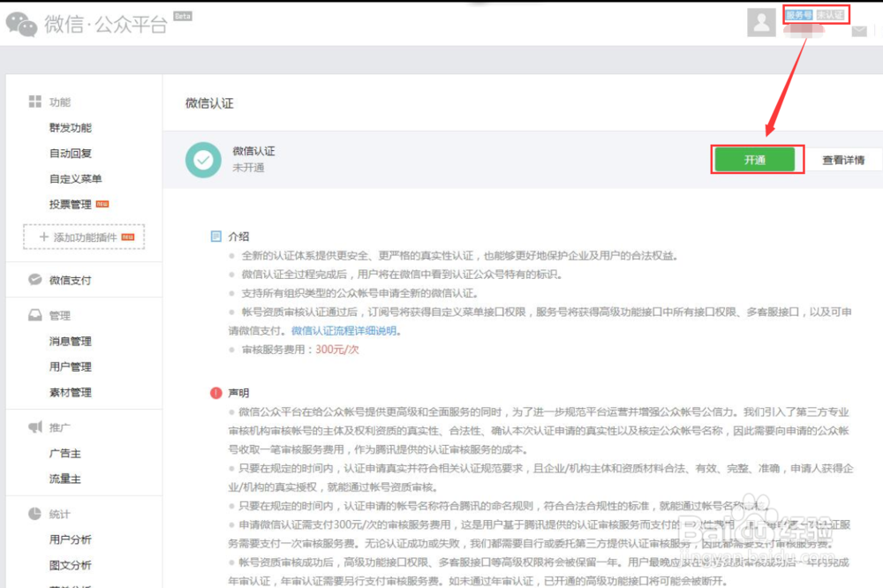
Task: Click the 功能 section header
Action: point(60,102)
